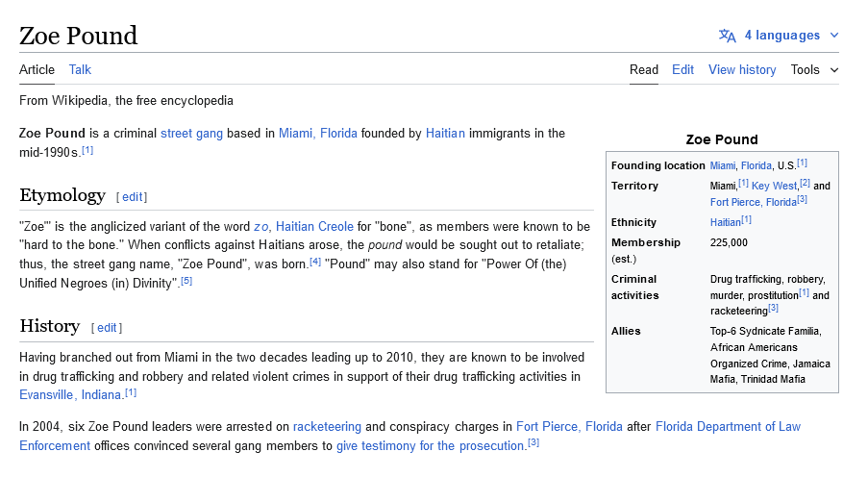Open Haitian link in infobox Ethnicity row

(x=725, y=222)
